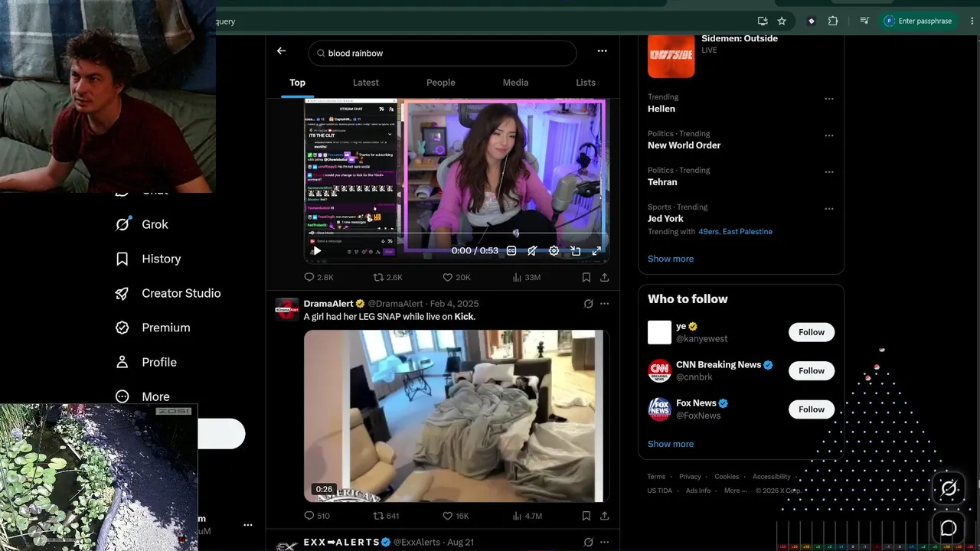Screen dimensions: 980x551
Task: Reply to the post with 2.8K replies
Action: tap(318, 277)
